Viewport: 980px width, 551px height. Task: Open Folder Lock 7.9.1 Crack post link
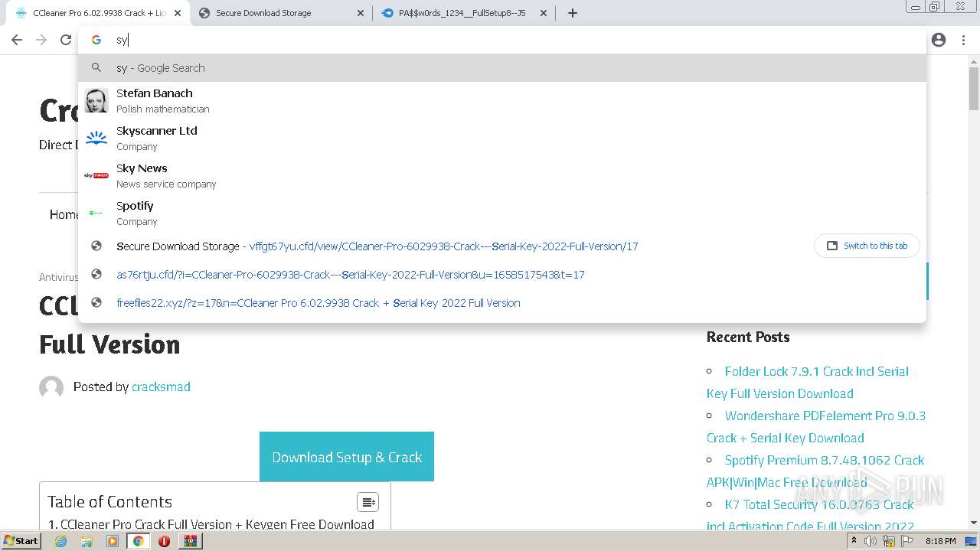(808, 382)
